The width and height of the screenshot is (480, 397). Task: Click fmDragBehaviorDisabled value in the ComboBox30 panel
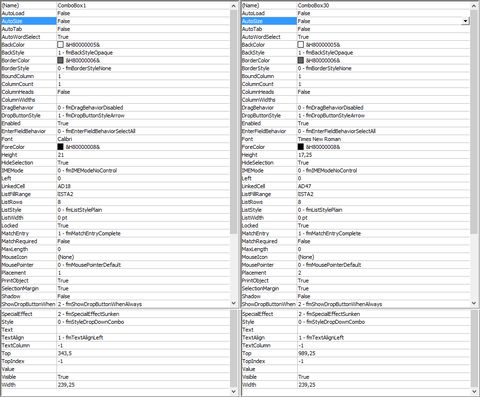(x=330, y=108)
